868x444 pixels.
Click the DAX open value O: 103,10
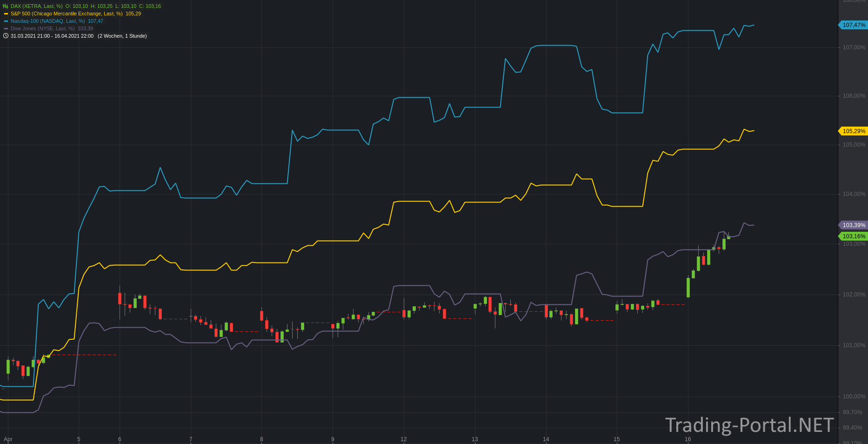pos(77,6)
